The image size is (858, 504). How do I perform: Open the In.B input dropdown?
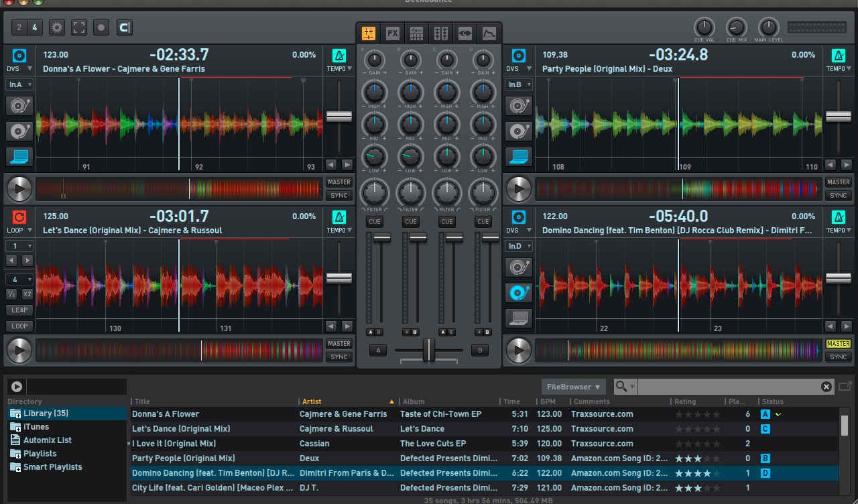pyautogui.click(x=518, y=84)
